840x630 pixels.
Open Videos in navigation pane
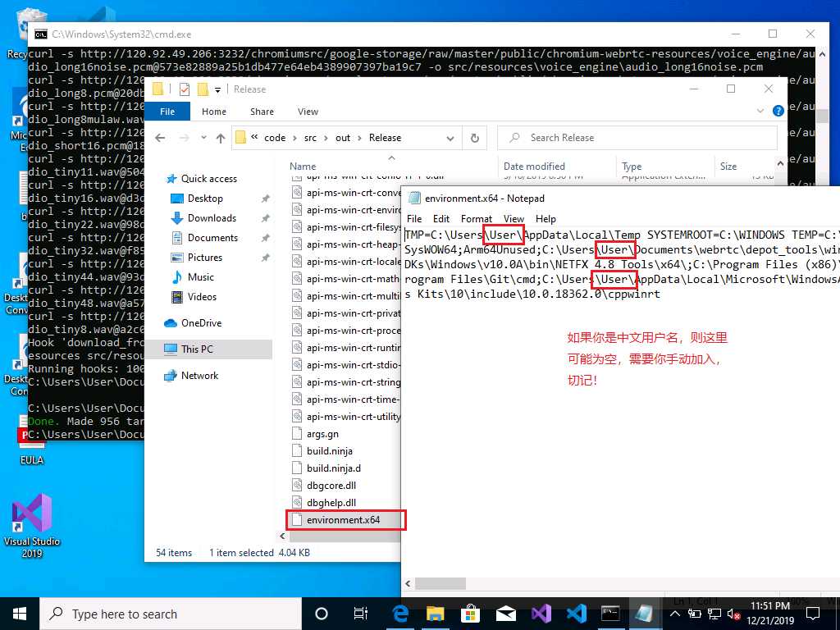[x=202, y=297]
